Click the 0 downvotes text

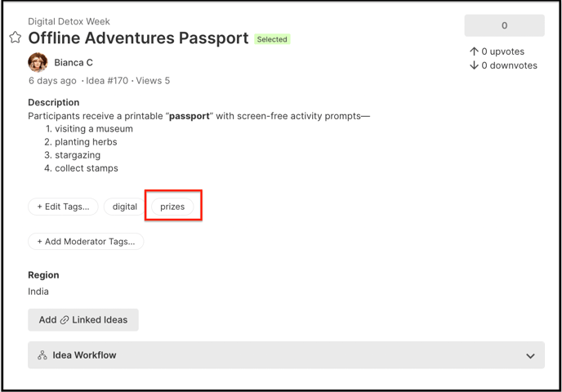click(x=510, y=65)
